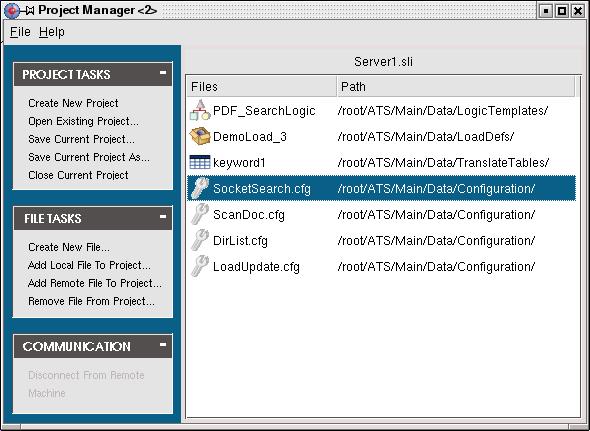Click the Project Manager window menu icon
The image size is (590, 431).
point(11,10)
